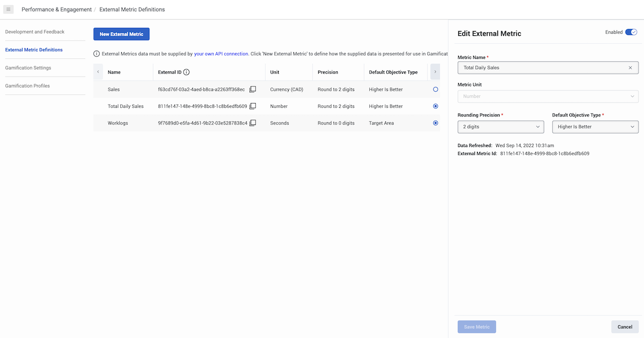Create a New External Metric
The height and width of the screenshot is (338, 644).
pyautogui.click(x=121, y=33)
